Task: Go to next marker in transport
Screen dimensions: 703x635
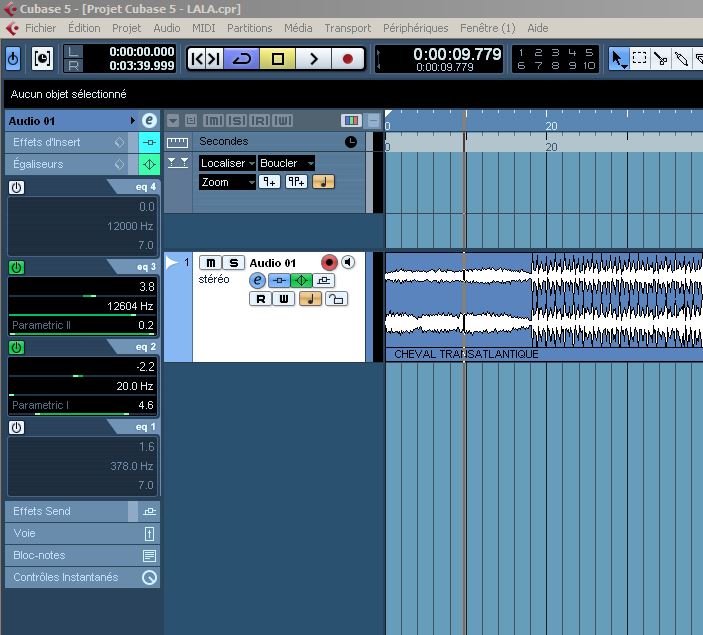Action: click(214, 59)
